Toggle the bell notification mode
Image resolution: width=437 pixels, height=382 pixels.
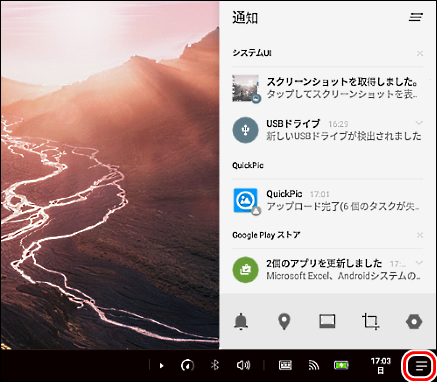click(241, 322)
